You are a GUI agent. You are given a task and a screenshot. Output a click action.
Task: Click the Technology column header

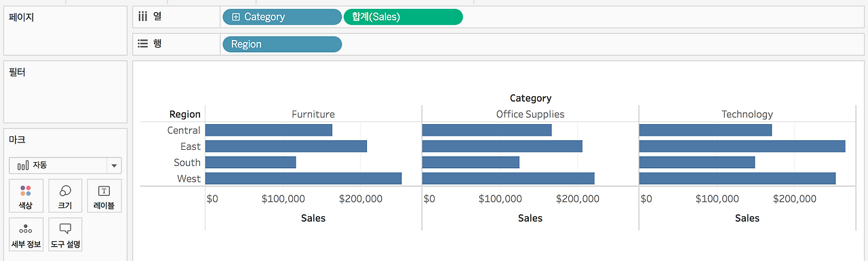(x=747, y=114)
